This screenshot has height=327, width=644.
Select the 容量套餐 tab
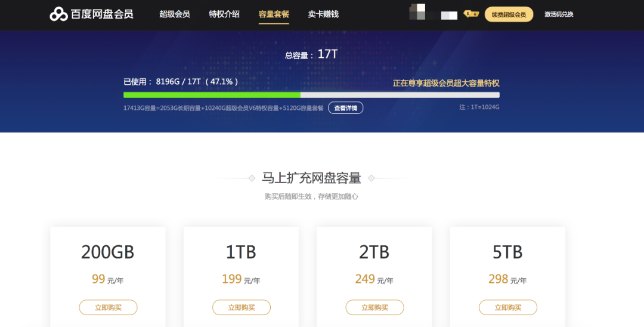pyautogui.click(x=274, y=14)
